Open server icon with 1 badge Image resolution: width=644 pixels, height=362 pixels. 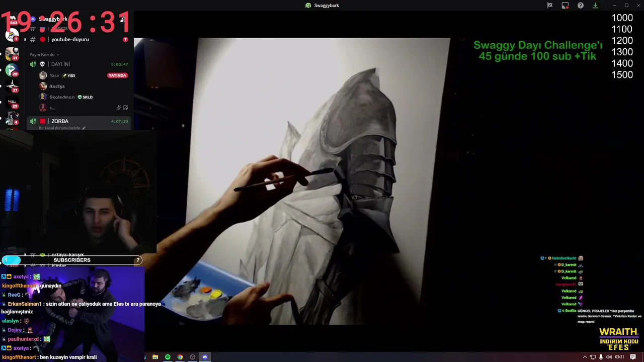(12, 35)
